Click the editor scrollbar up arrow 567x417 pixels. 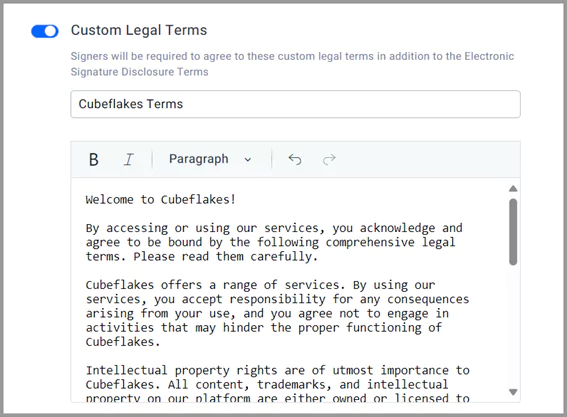[x=513, y=189]
